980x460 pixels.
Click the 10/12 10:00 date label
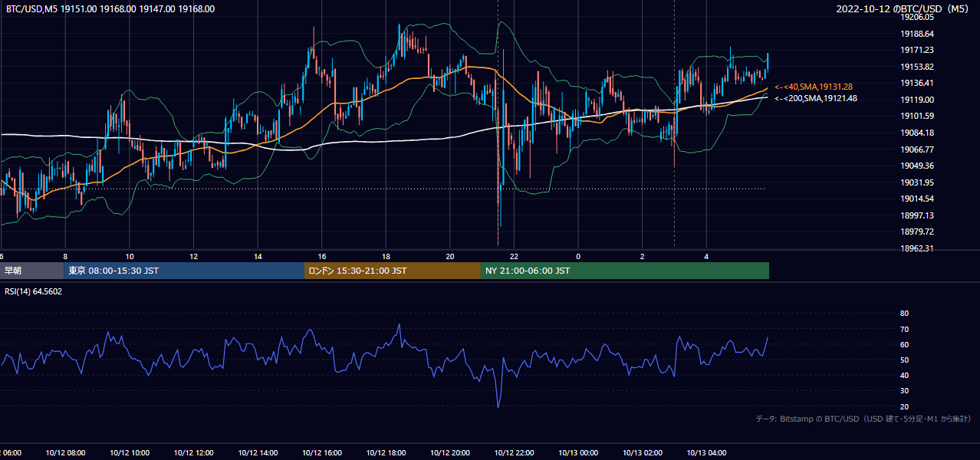[130, 453]
